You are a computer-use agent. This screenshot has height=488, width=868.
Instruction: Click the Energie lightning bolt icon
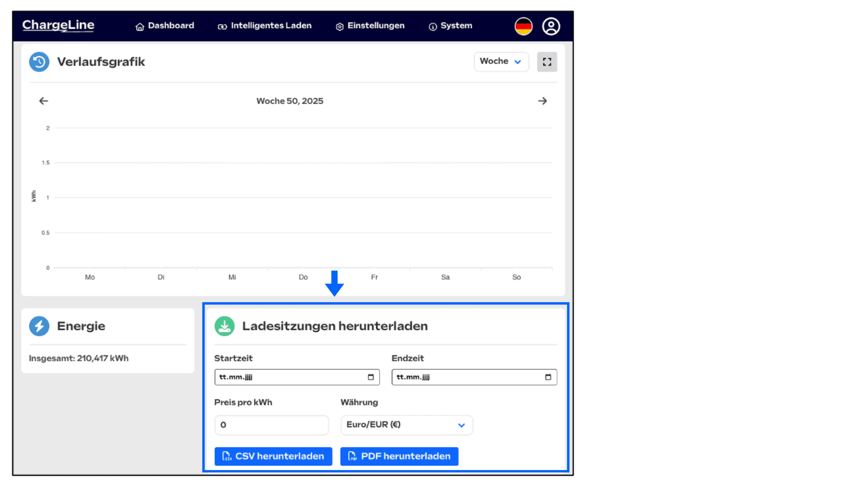[39, 326]
